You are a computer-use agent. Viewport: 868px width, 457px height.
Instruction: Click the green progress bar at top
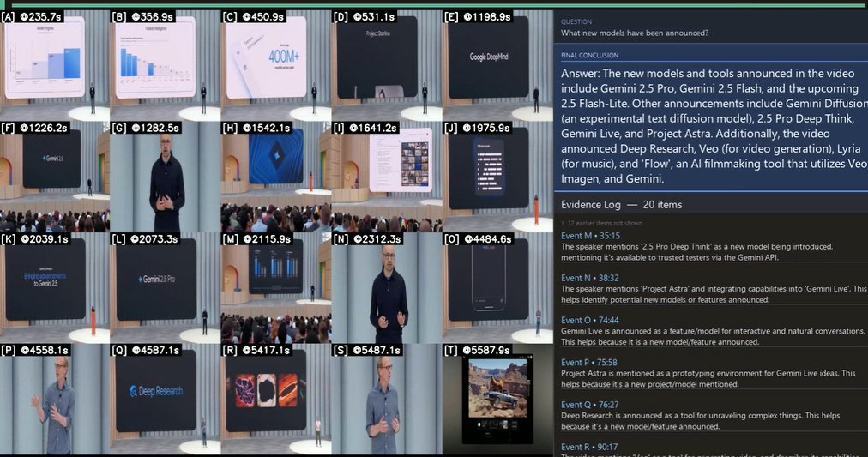click(439, 5)
